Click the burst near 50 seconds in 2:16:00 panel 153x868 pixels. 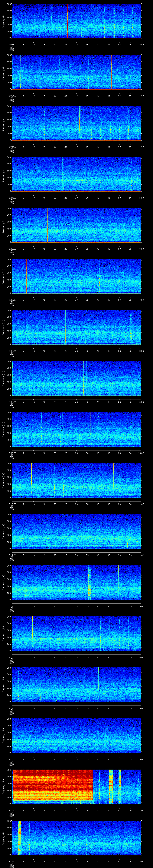tap(119, 786)
